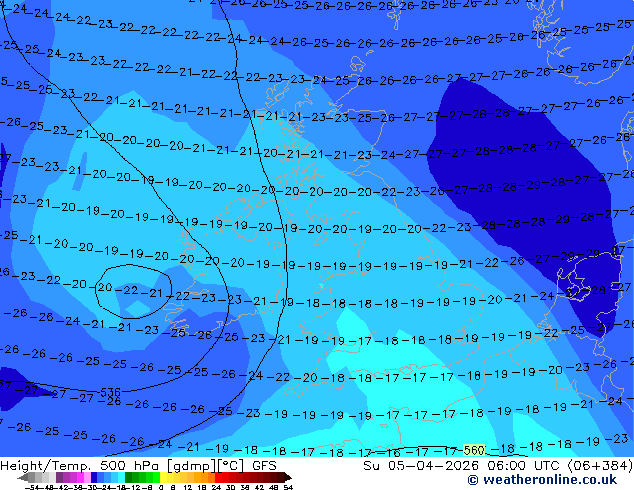Viewport: 634px width, 490px height.
Task: Click the 54 legend scale label
Action: pyautogui.click(x=288, y=488)
